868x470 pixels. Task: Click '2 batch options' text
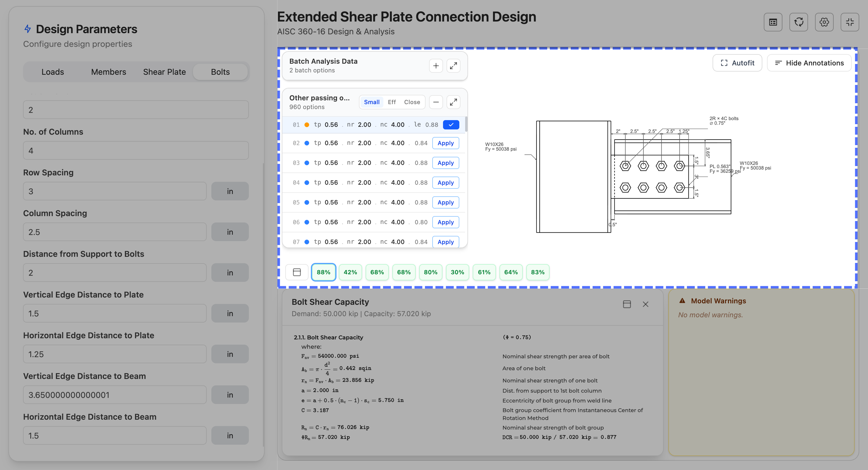[312, 70]
